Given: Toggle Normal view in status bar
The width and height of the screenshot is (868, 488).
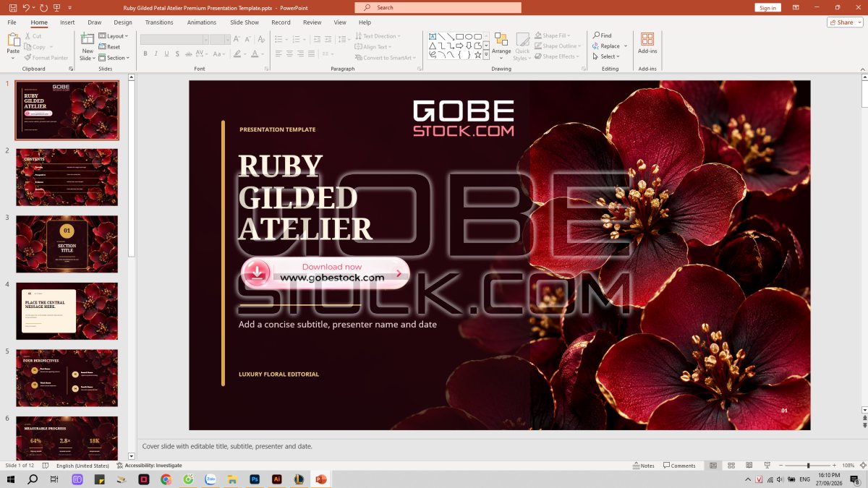Looking at the screenshot, I should point(713,466).
